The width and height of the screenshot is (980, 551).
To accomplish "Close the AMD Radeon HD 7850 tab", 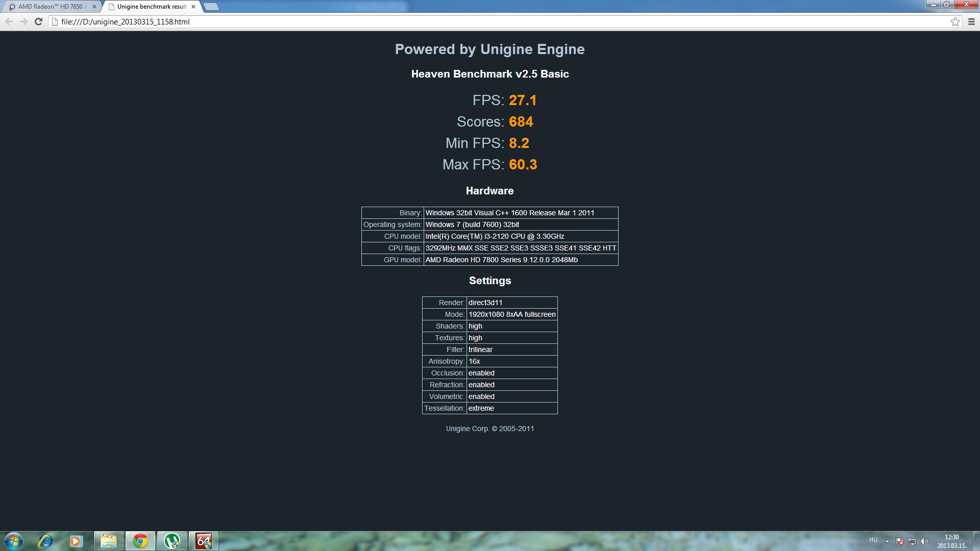I will point(94,7).
